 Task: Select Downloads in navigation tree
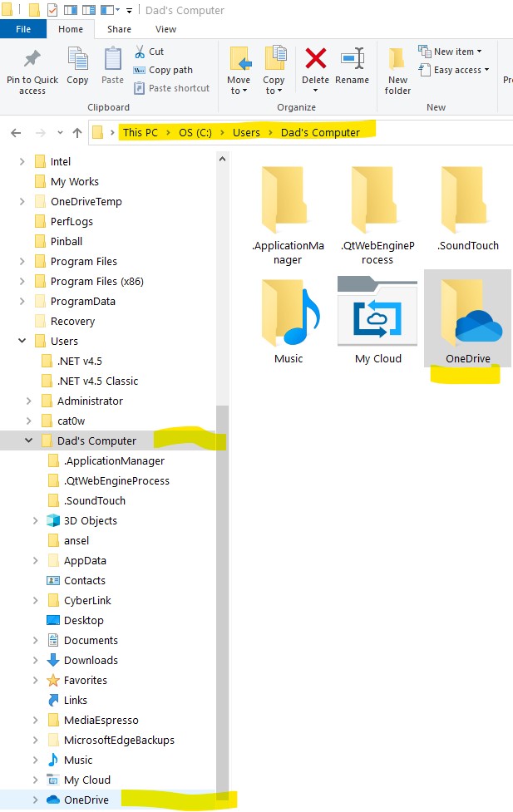91,660
